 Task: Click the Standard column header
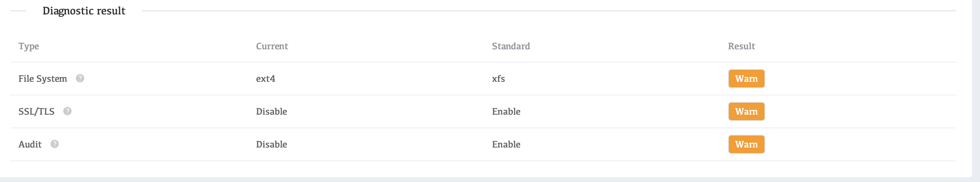point(510,46)
